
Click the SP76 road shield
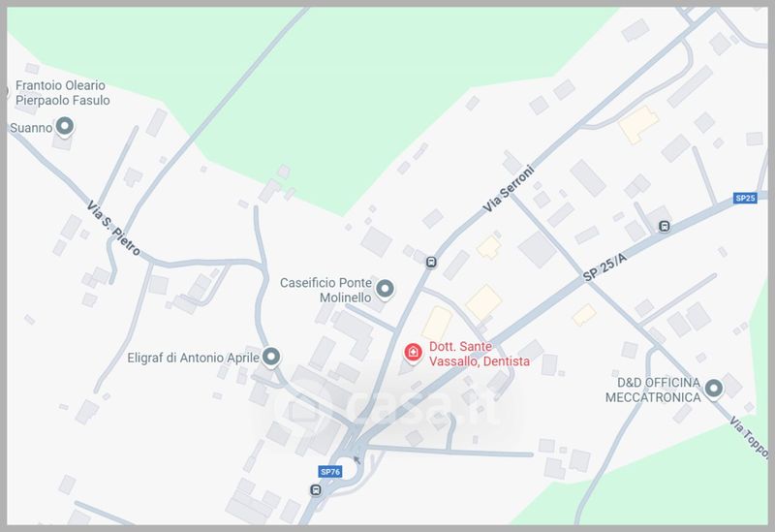click(330, 472)
